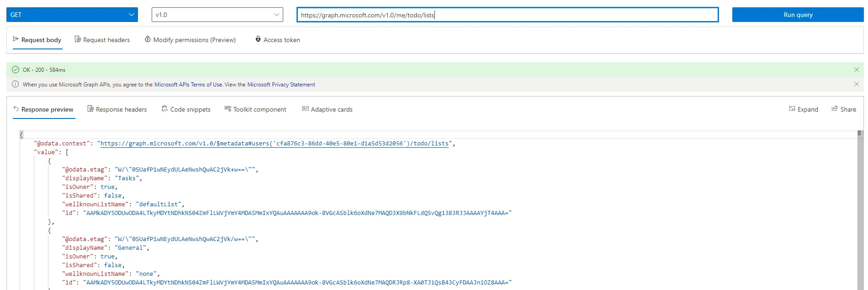
Task: Click the response pane vertical scrollbar
Action: click(860, 210)
